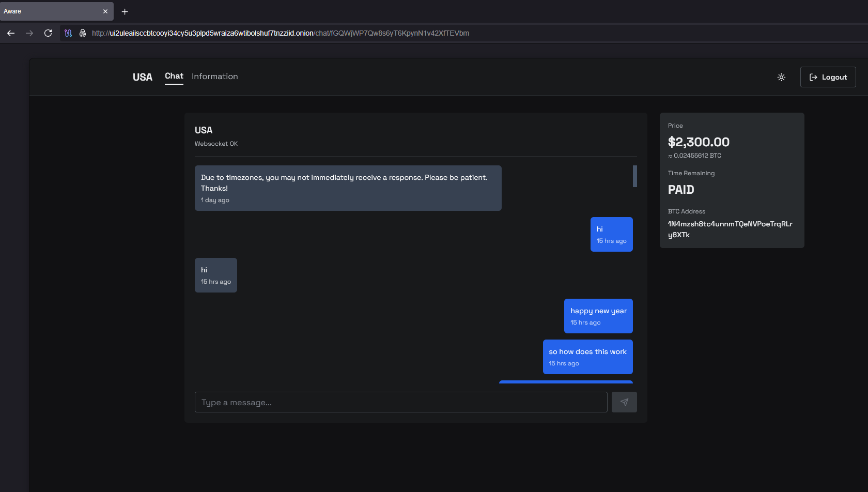This screenshot has width=868, height=492.
Task: Focus the 'Type a message...' input field
Action: point(400,402)
